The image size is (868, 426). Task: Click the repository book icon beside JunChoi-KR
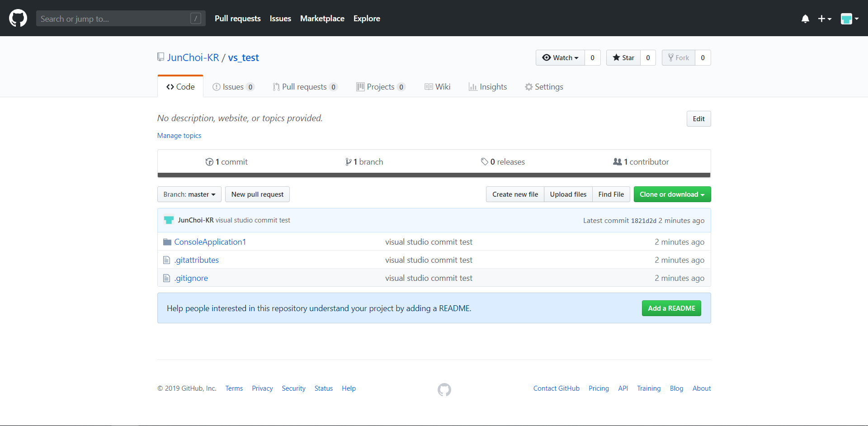[160, 57]
